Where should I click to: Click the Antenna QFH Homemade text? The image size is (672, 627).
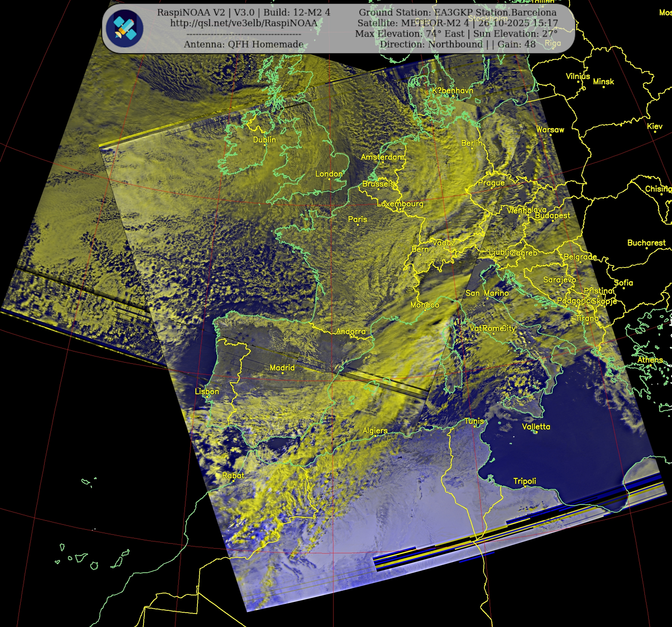[243, 44]
